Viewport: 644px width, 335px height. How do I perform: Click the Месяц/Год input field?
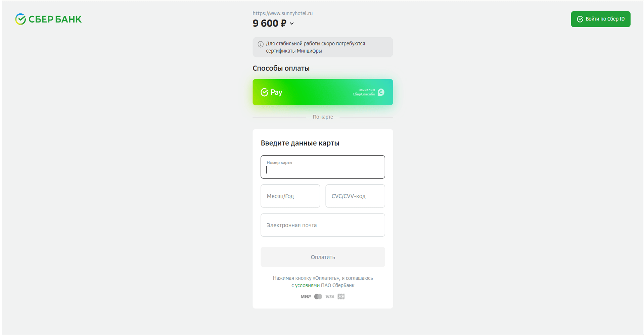[x=290, y=196]
